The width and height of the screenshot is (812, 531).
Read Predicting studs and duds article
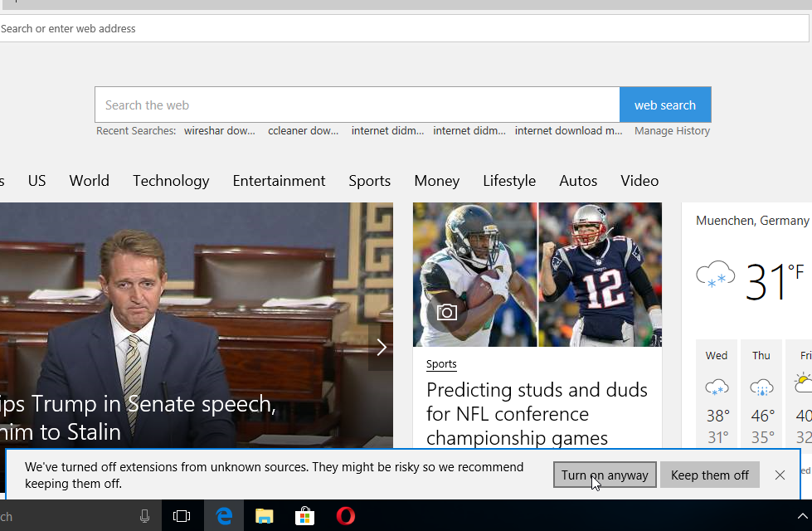coord(537,413)
